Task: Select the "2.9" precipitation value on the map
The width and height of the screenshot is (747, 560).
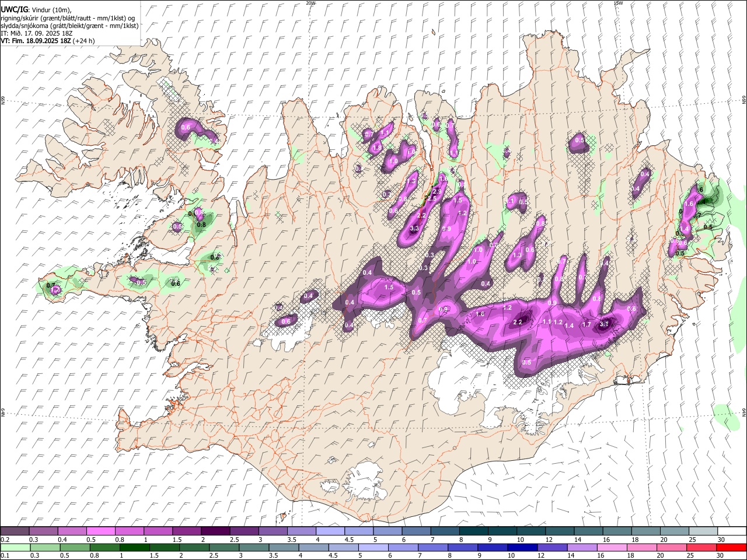Action: click(438, 191)
